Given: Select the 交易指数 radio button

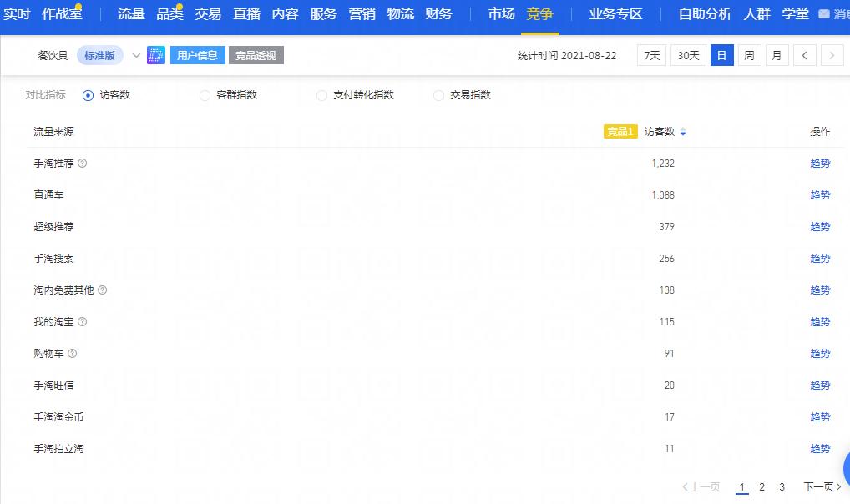Looking at the screenshot, I should pyautogui.click(x=438, y=95).
